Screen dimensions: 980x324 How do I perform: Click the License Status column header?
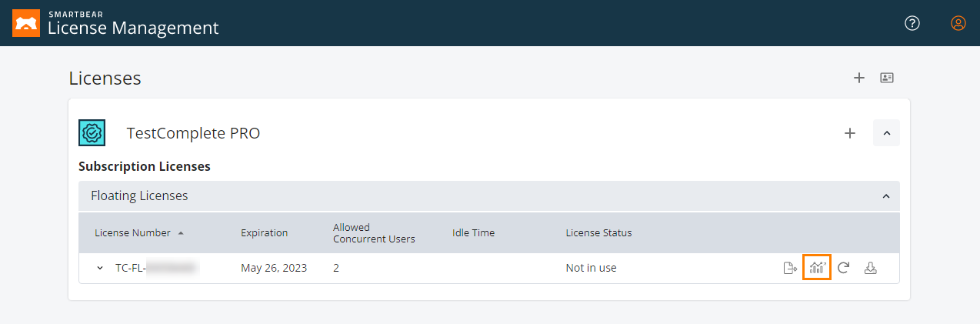click(598, 232)
